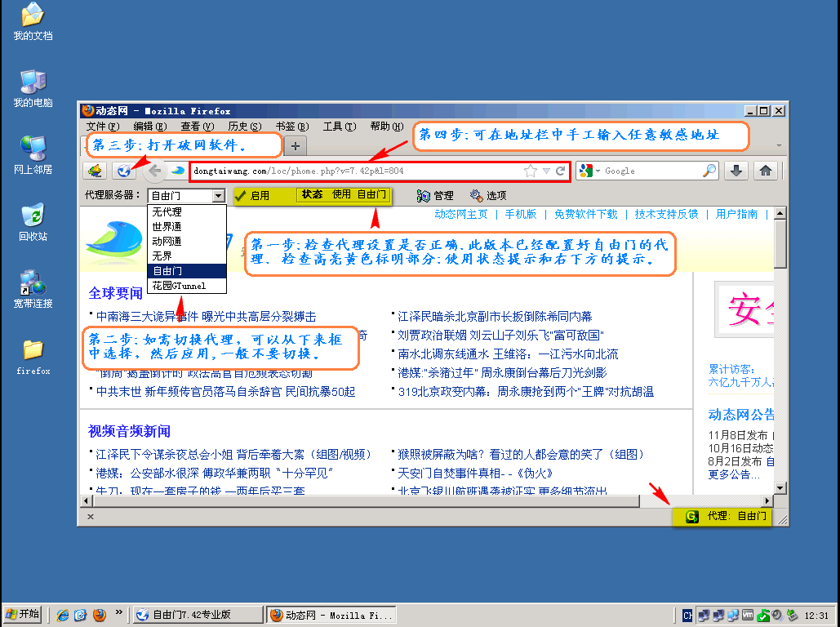Click the 选项 options gear icon

[x=476, y=196]
